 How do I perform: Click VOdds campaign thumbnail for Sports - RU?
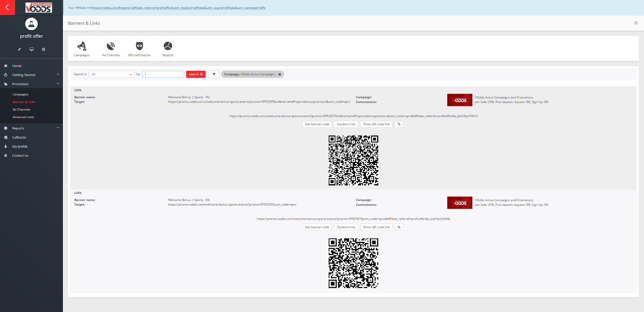[460, 100]
